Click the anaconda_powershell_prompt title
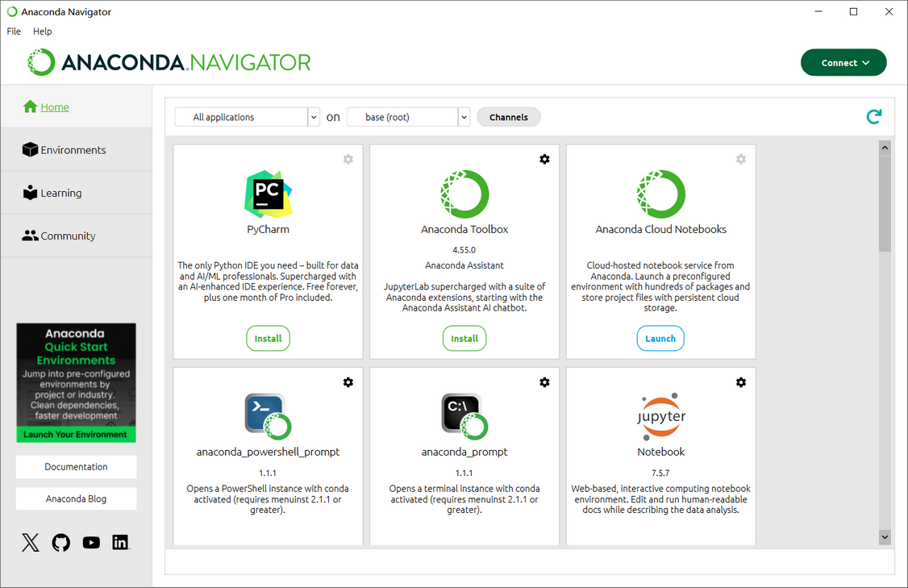This screenshot has width=908, height=588. 268,452
